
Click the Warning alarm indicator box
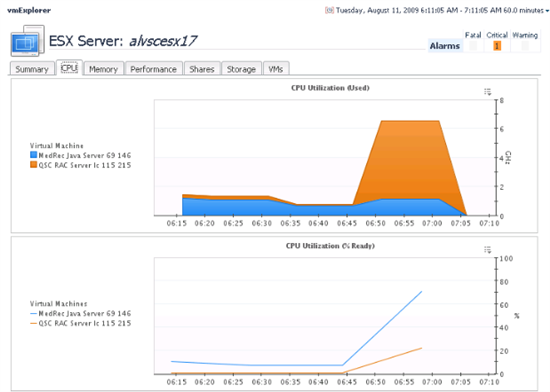525,46
